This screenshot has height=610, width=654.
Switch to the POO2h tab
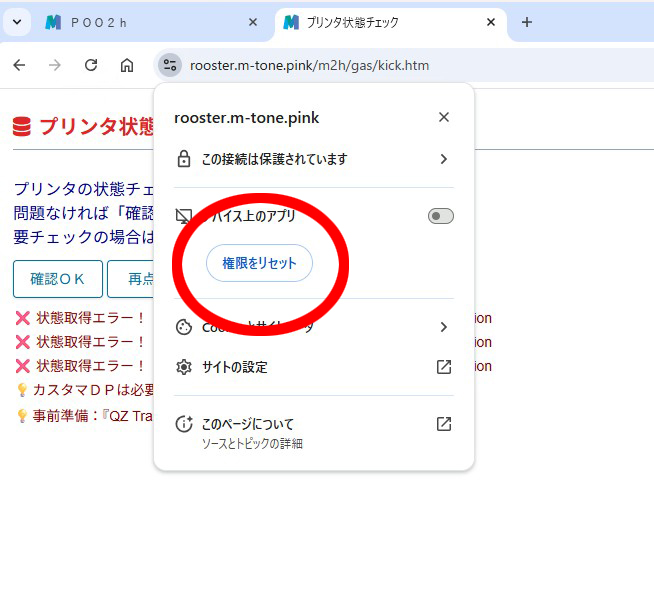pos(140,22)
